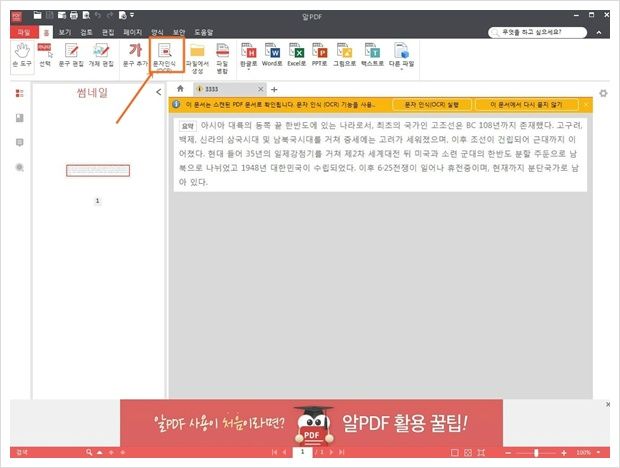This screenshot has height=468, width=620.
Task: Switch to the 페이지 ribbon tab
Action: pyautogui.click(x=132, y=32)
